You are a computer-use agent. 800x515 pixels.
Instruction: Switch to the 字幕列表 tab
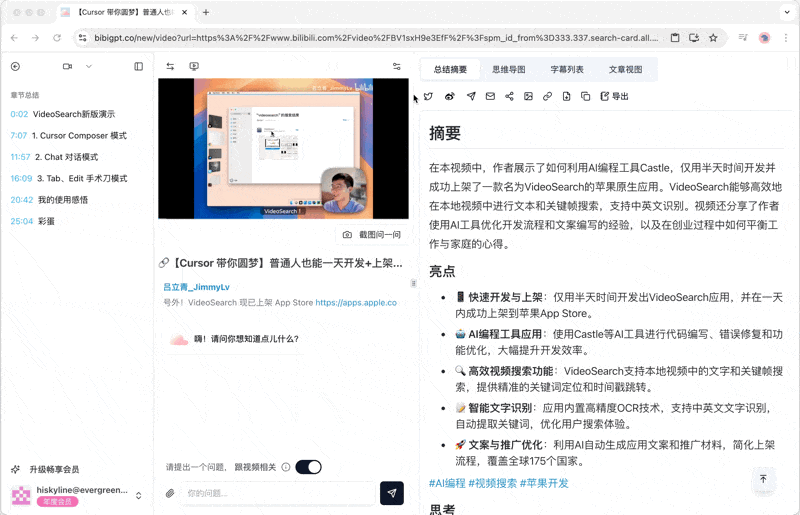567,69
